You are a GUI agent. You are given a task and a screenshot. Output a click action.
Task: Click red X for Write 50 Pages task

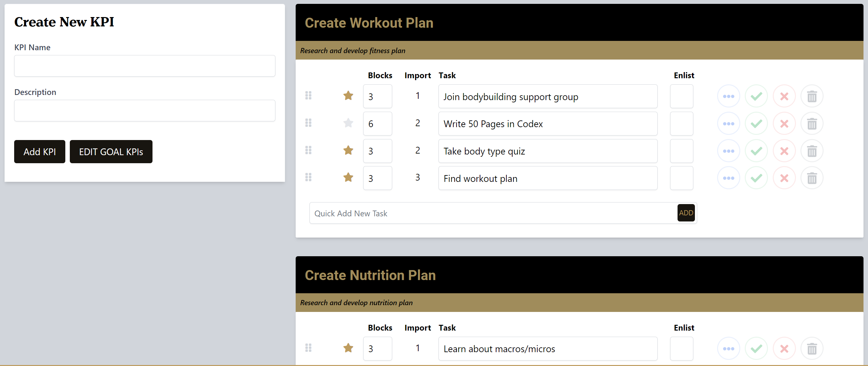[784, 124]
